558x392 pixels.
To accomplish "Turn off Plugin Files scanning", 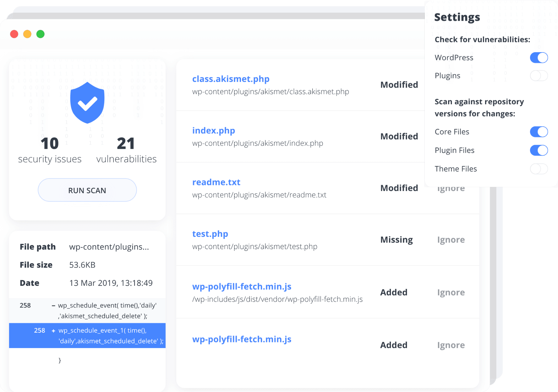I will point(539,150).
